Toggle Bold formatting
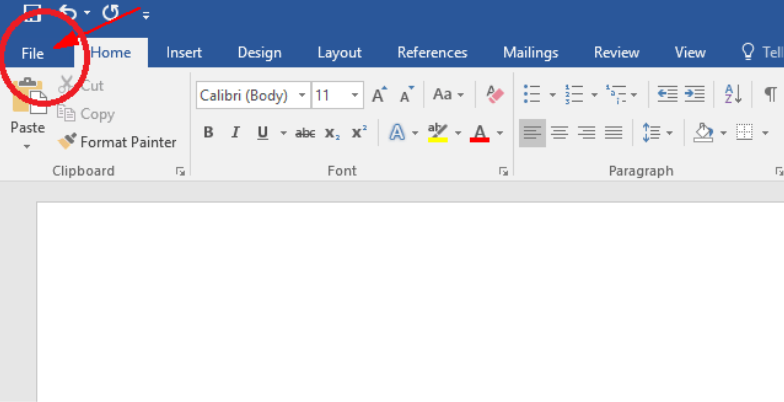The height and width of the screenshot is (402, 784). click(208, 132)
